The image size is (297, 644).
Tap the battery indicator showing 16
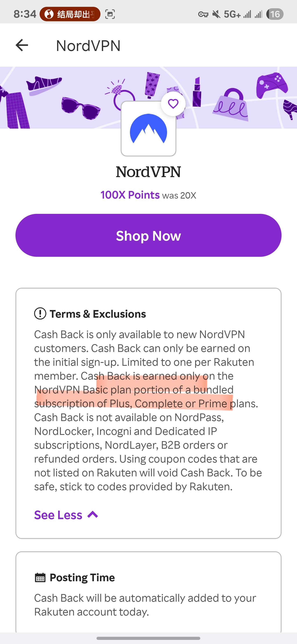click(275, 14)
